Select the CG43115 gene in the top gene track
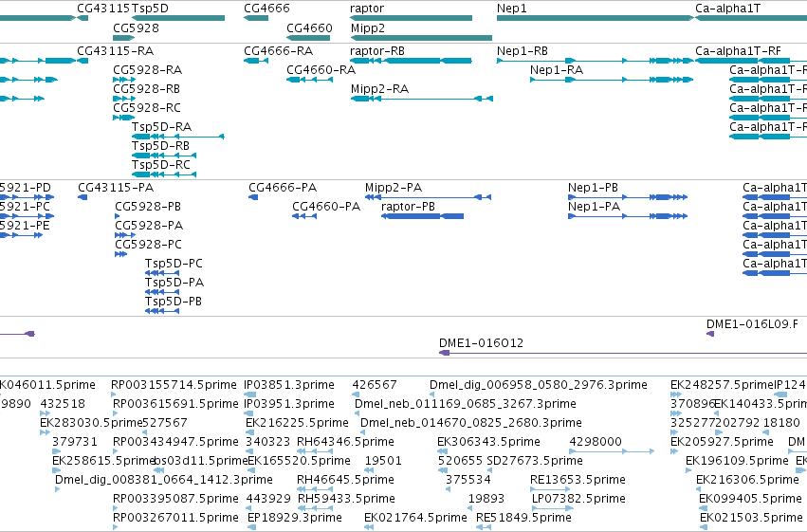Screen dimensions: 807x532 [83, 18]
